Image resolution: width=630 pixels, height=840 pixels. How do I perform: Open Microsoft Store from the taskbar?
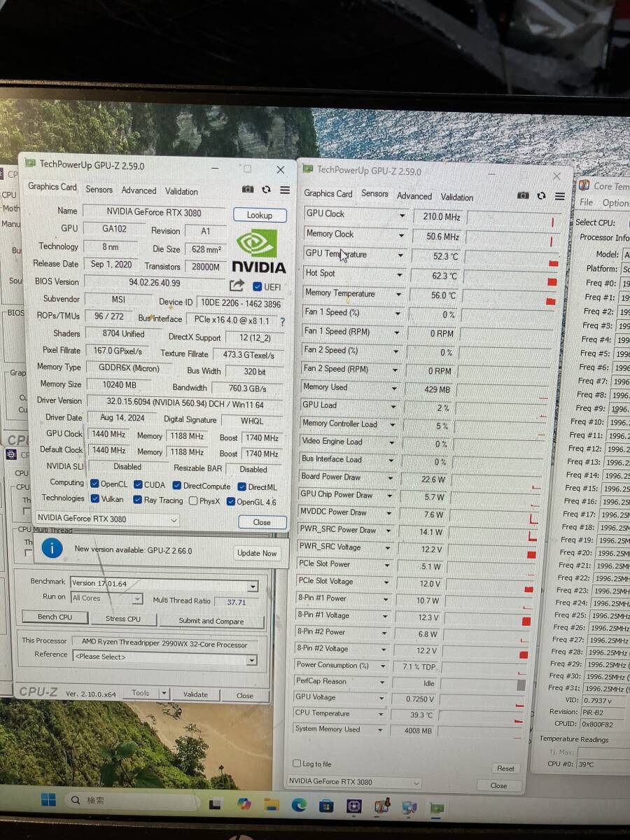point(326,806)
